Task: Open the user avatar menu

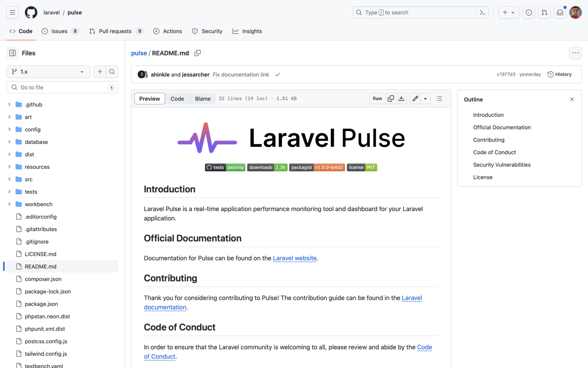Action: [x=575, y=13]
